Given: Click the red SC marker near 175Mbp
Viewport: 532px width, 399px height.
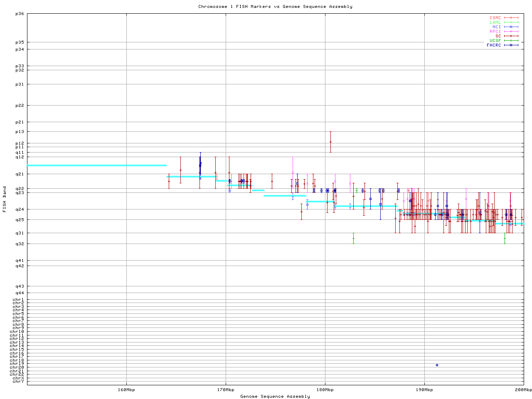Looking at the screenshot, I should click(272, 181).
